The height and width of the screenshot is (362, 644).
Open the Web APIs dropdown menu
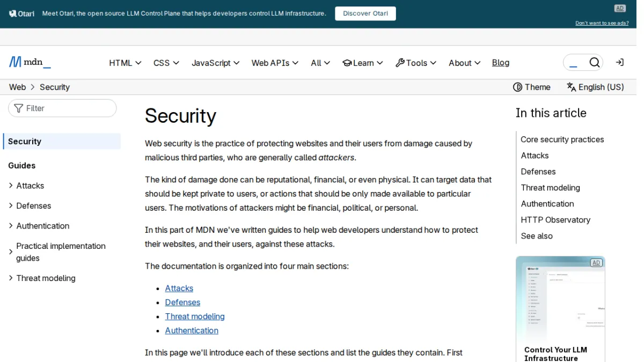275,63
